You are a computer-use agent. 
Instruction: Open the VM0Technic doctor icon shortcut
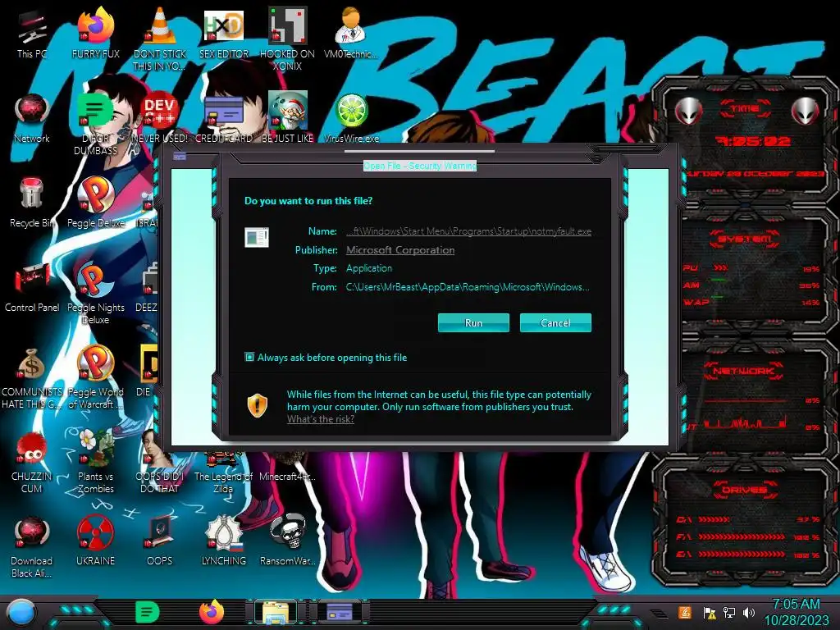coord(351,33)
